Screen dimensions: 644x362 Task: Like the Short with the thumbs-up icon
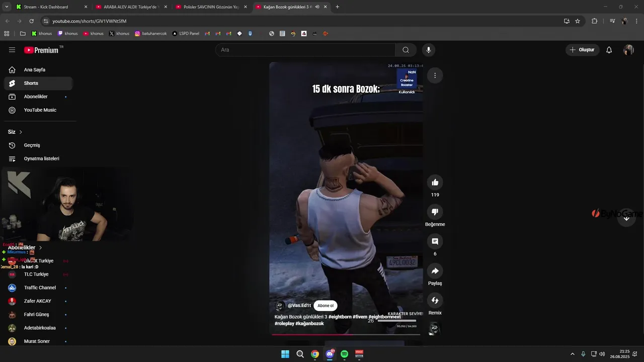pyautogui.click(x=435, y=183)
